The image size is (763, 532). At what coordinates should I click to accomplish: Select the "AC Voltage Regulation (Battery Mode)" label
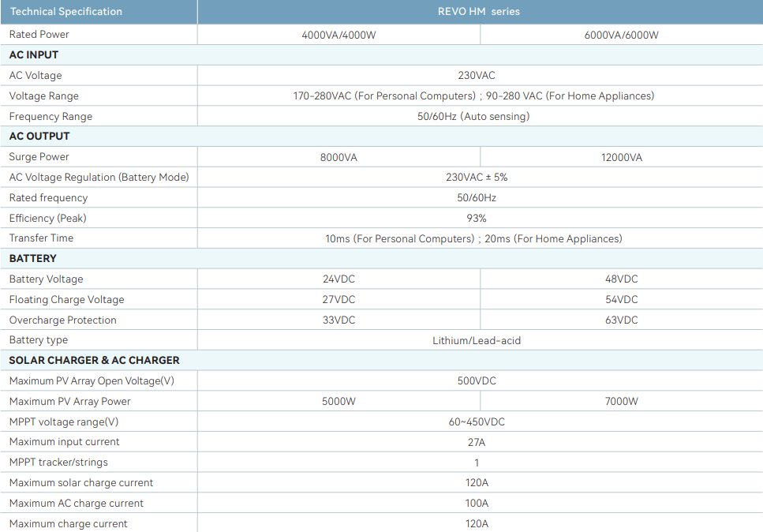click(99, 177)
